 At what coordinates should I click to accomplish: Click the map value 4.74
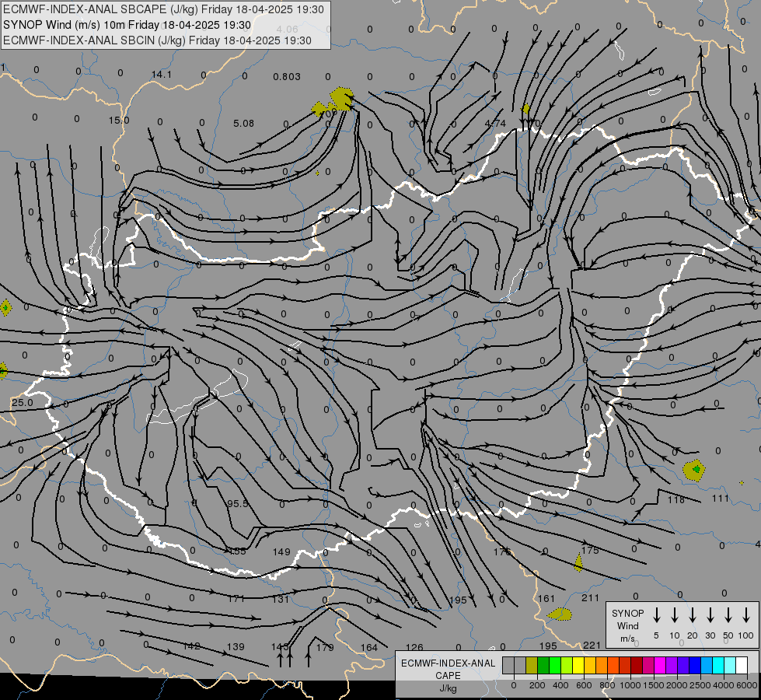pyautogui.click(x=495, y=124)
